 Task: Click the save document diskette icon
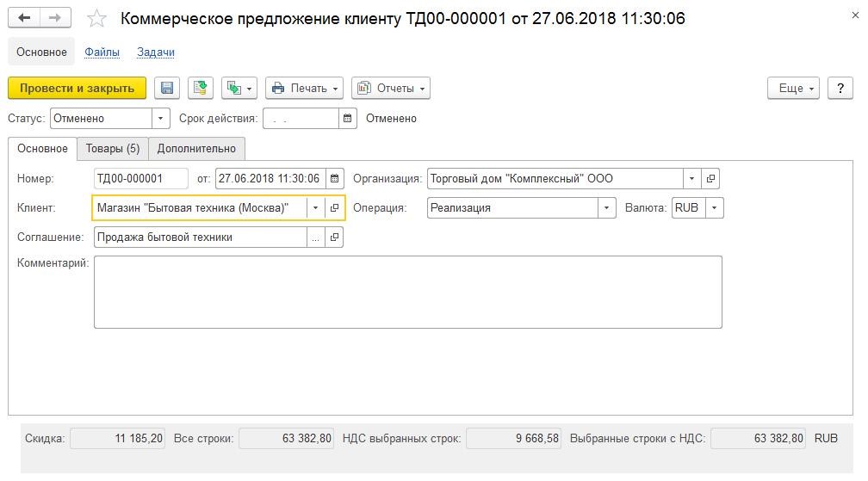(x=167, y=88)
